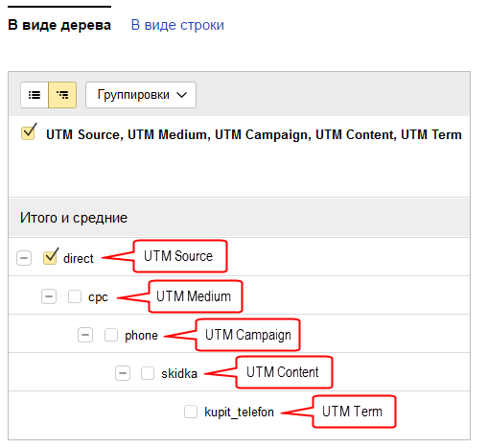
Task: Check the kupit_telefon row checkbox
Action: coord(191,412)
